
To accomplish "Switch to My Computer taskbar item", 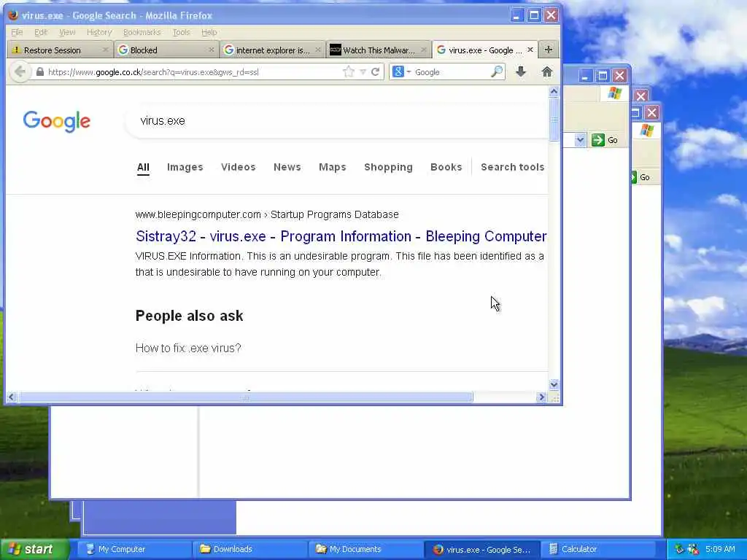I will [x=134, y=549].
